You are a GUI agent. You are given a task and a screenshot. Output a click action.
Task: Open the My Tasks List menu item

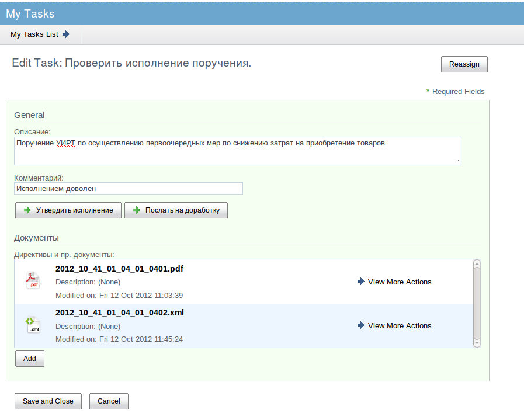40,34
